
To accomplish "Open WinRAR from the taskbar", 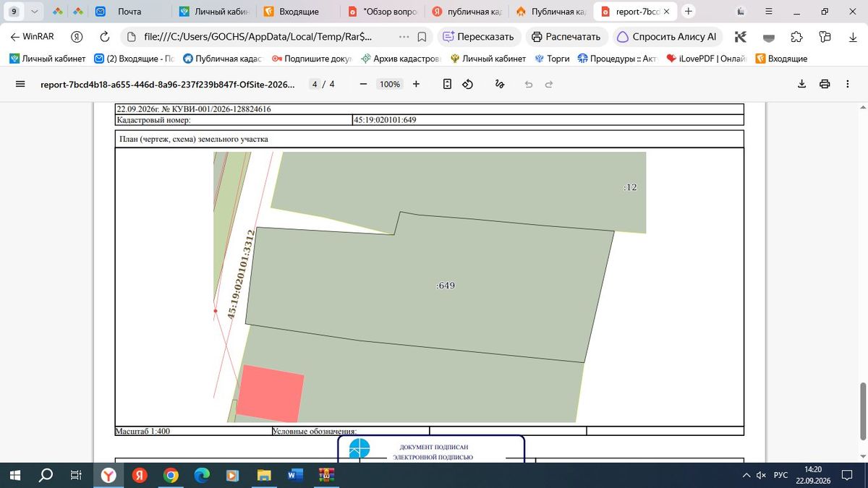I will tap(326, 475).
